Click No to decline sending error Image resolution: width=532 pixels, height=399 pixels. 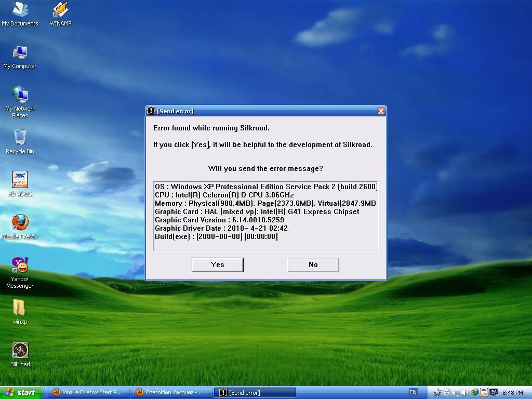[313, 264]
